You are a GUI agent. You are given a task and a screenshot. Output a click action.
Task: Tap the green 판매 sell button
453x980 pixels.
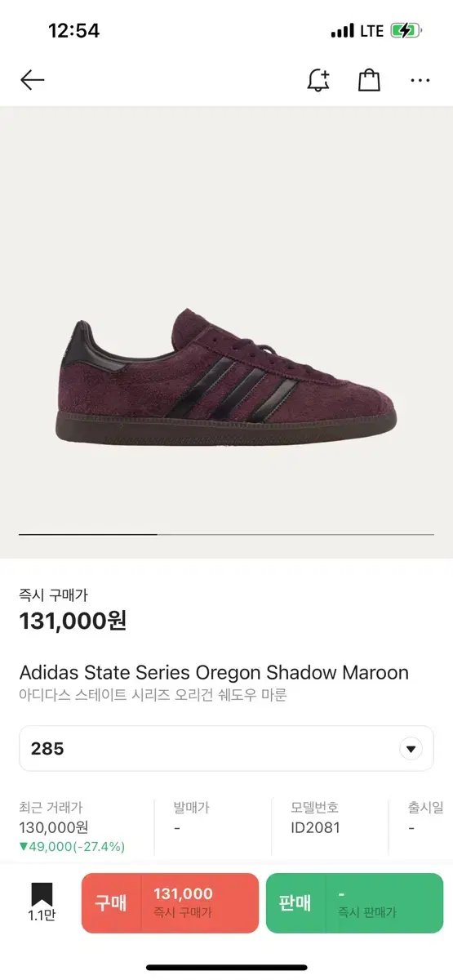(354, 903)
